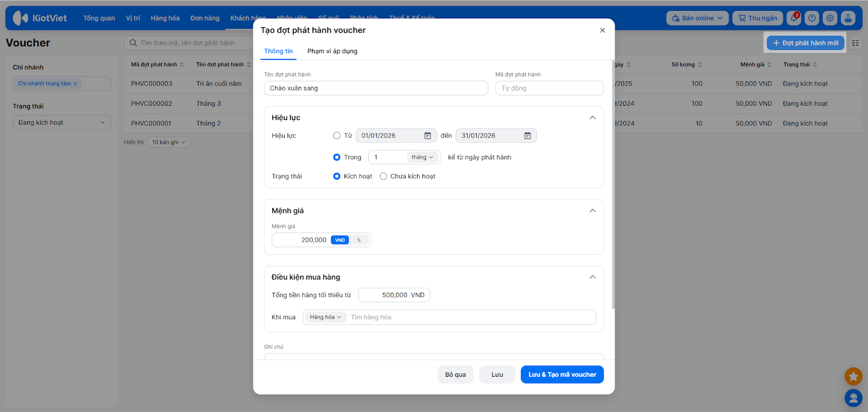Viewport: 868px width, 412px height.
Task: Open the settings gear icon
Action: click(830, 18)
